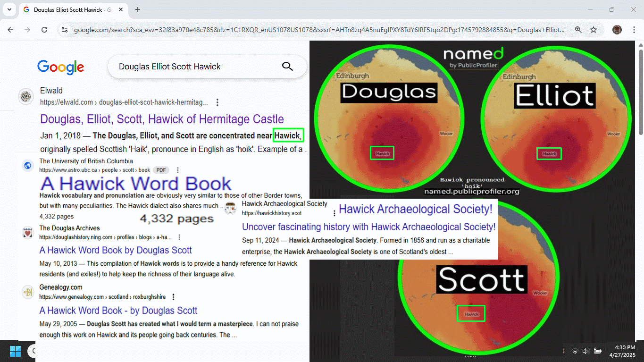Click the https://hawickhistory.scot URL text

pos(272,213)
